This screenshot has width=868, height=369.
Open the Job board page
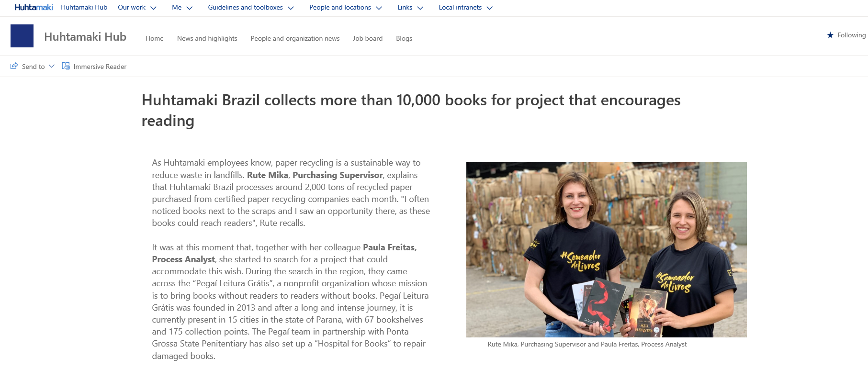click(368, 38)
